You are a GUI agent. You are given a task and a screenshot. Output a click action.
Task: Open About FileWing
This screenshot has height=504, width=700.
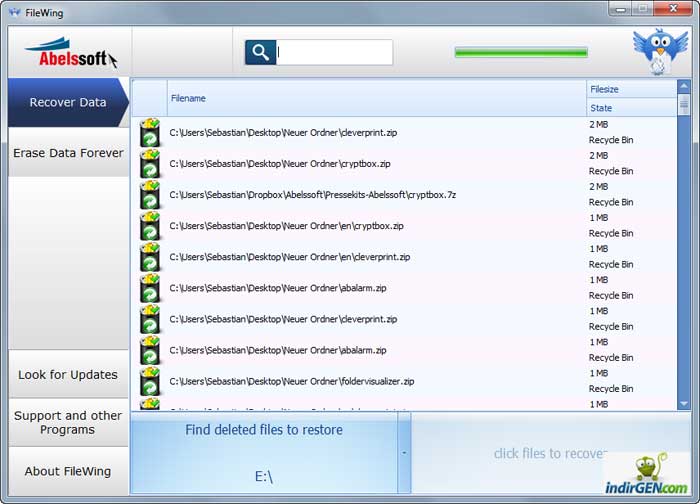click(x=68, y=471)
